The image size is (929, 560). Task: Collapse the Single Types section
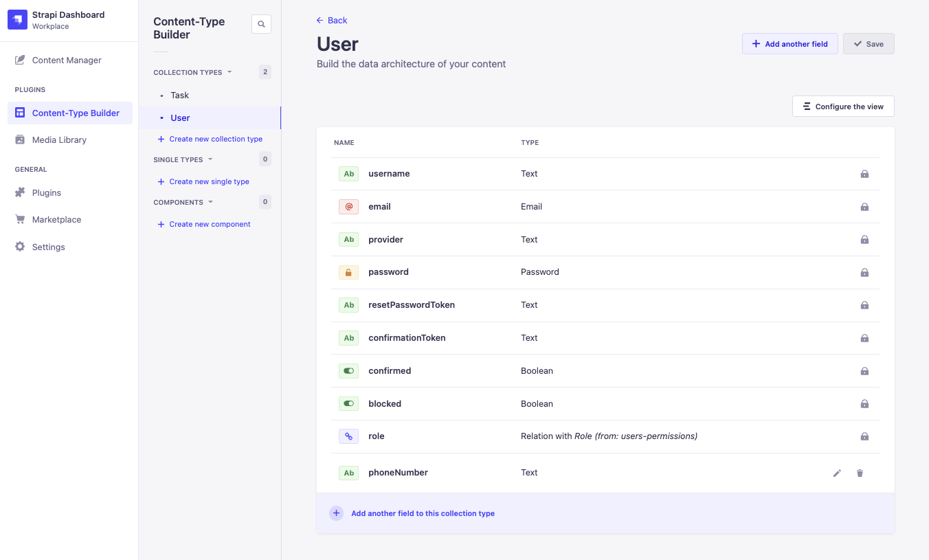click(183, 159)
